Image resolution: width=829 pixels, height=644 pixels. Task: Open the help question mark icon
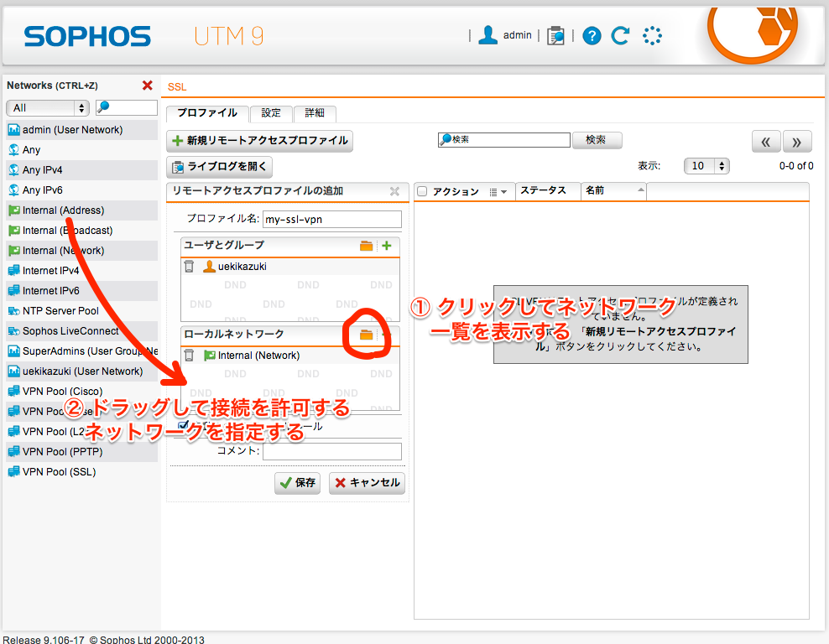coord(592,36)
